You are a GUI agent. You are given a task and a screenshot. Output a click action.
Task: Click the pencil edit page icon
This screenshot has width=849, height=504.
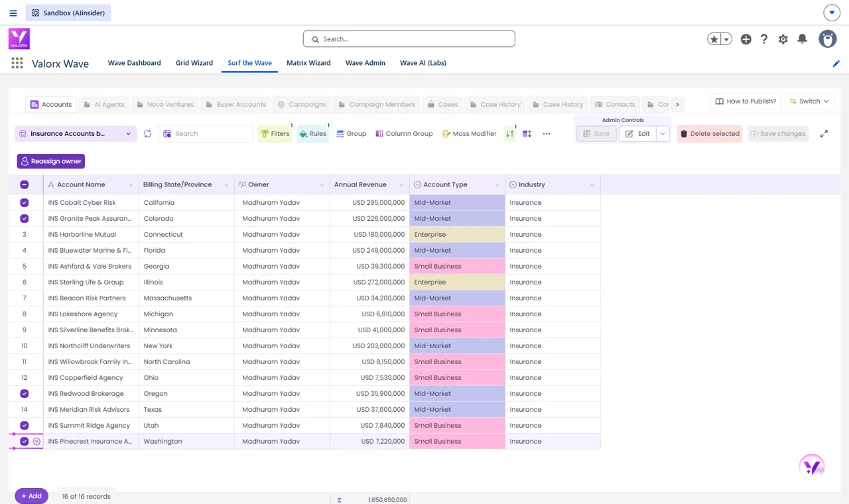(836, 64)
